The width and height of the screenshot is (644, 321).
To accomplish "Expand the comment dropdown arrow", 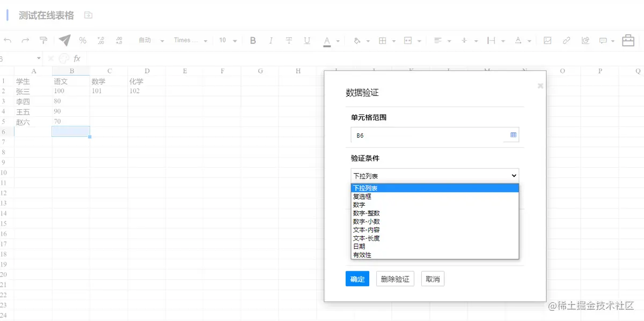I will click(613, 41).
